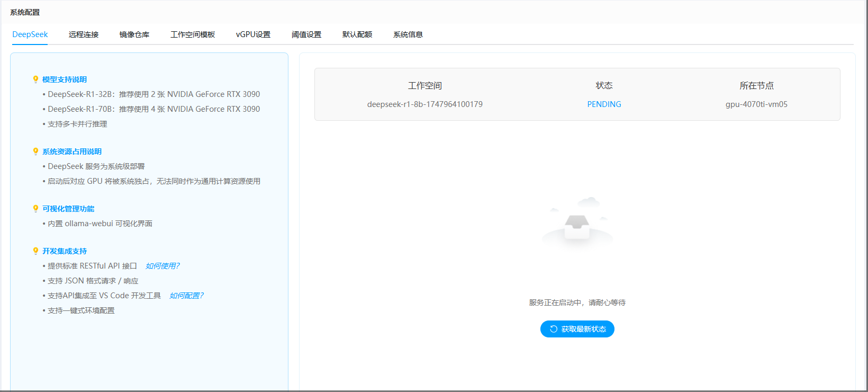Click the 工作空间 column header
The image size is (868, 392).
425,86
